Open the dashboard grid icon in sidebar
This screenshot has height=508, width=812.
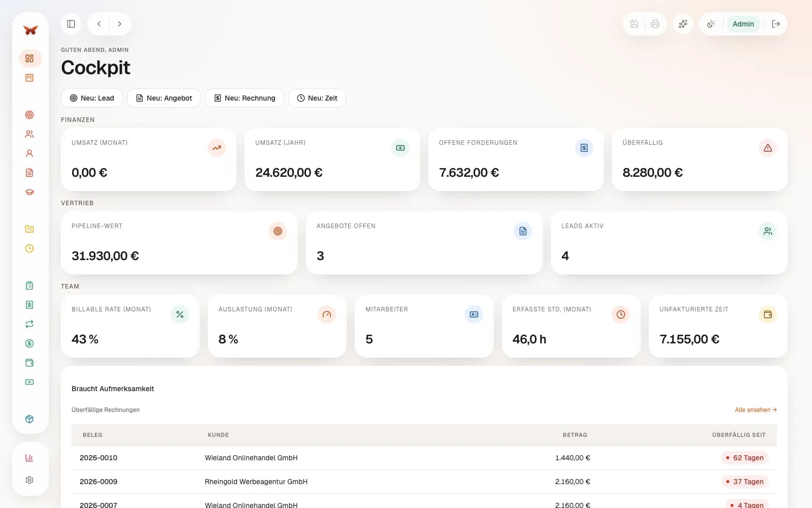pos(29,58)
